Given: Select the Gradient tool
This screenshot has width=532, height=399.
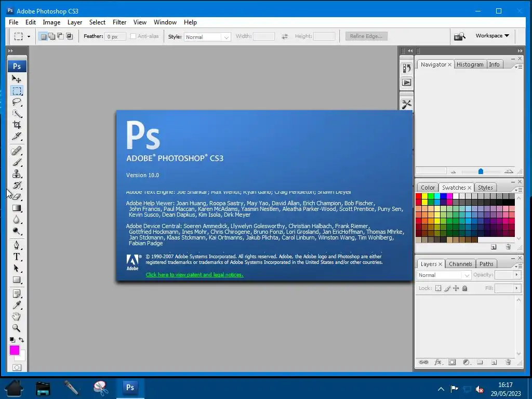Looking at the screenshot, I should [17, 208].
